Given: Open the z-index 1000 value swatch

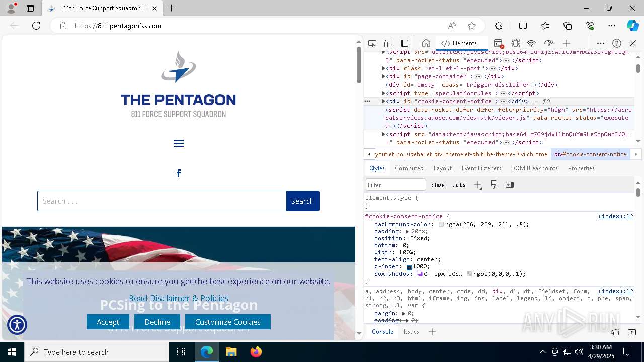Looking at the screenshot, I should [409, 267].
